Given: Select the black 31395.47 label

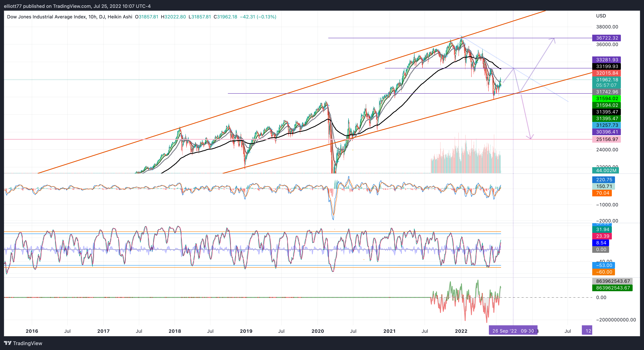Looking at the screenshot, I should click(x=607, y=112).
